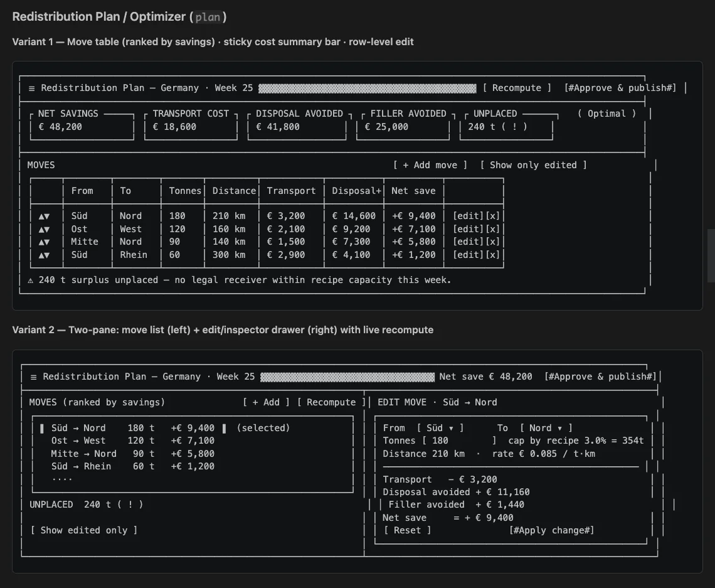
Task: Click the +€ 9,400 net save table cell
Action: coord(413,216)
